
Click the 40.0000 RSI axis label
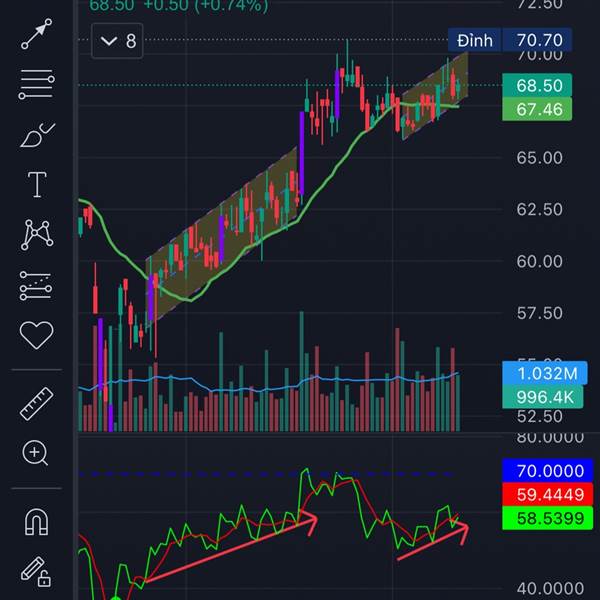pyautogui.click(x=550, y=588)
